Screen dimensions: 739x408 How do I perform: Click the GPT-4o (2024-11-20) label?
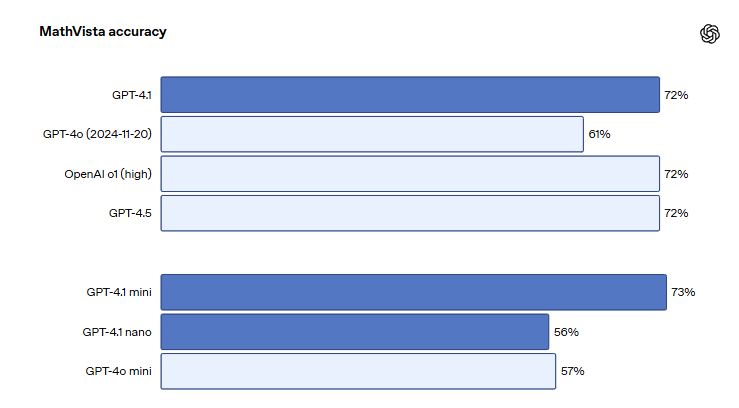coord(97,134)
